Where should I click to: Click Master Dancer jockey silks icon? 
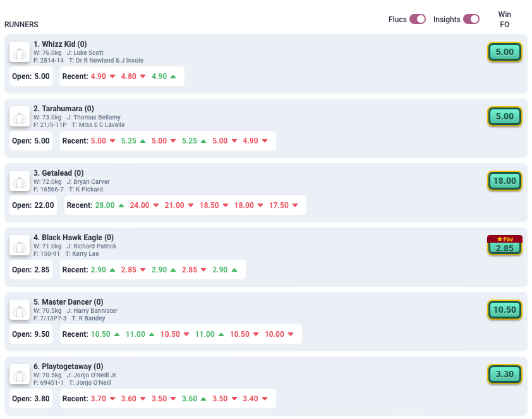tap(20, 310)
